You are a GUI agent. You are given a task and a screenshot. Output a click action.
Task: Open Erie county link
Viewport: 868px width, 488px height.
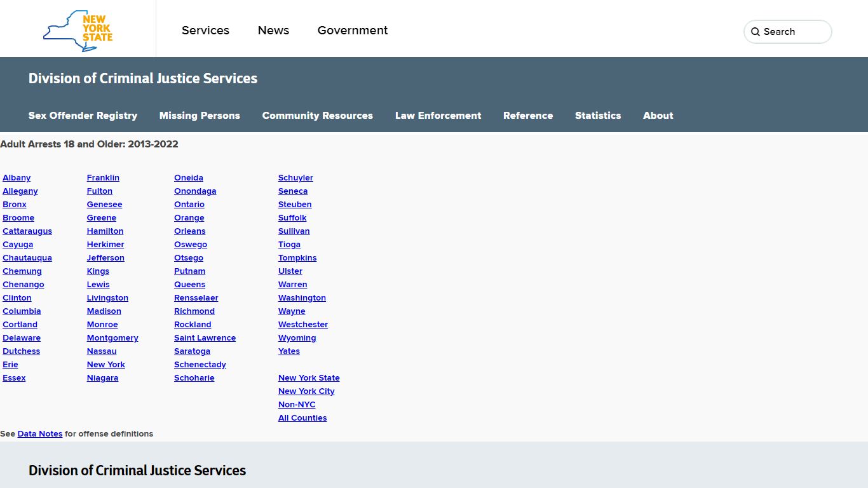pyautogui.click(x=10, y=365)
